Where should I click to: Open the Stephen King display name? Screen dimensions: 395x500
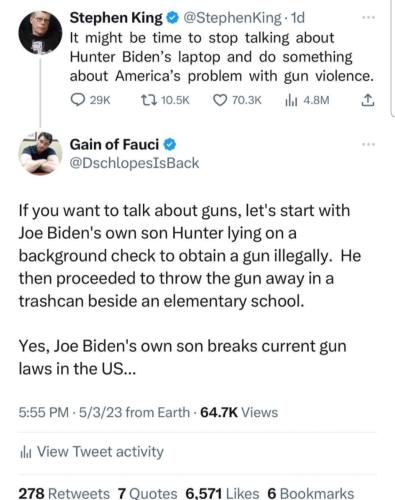pos(116,18)
